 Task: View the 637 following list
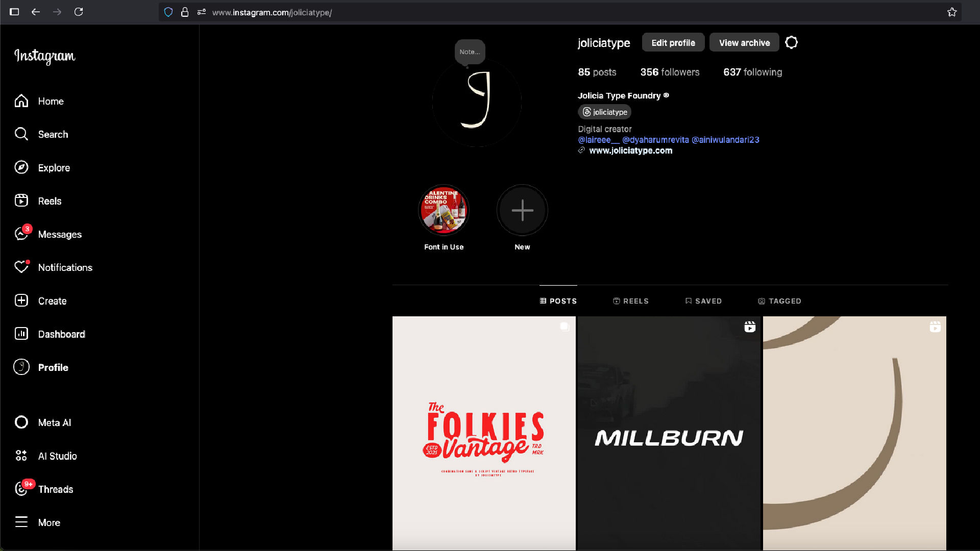(x=752, y=72)
